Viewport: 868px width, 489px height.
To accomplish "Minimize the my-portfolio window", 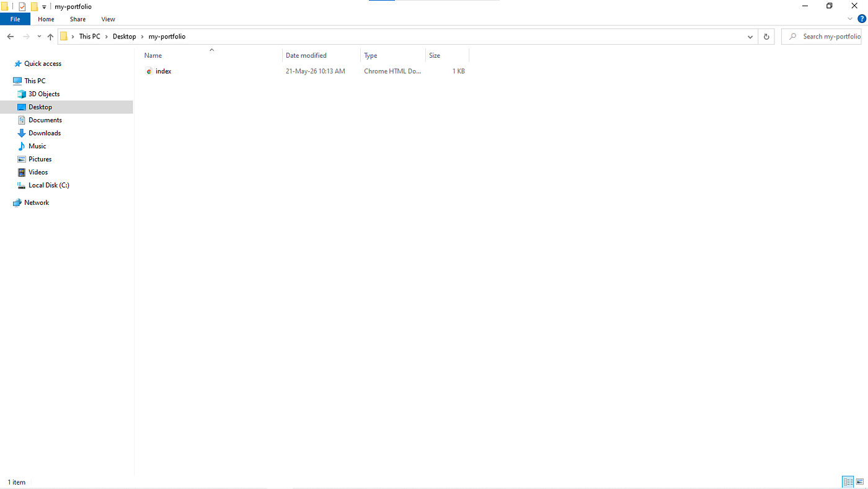I will pos(805,6).
